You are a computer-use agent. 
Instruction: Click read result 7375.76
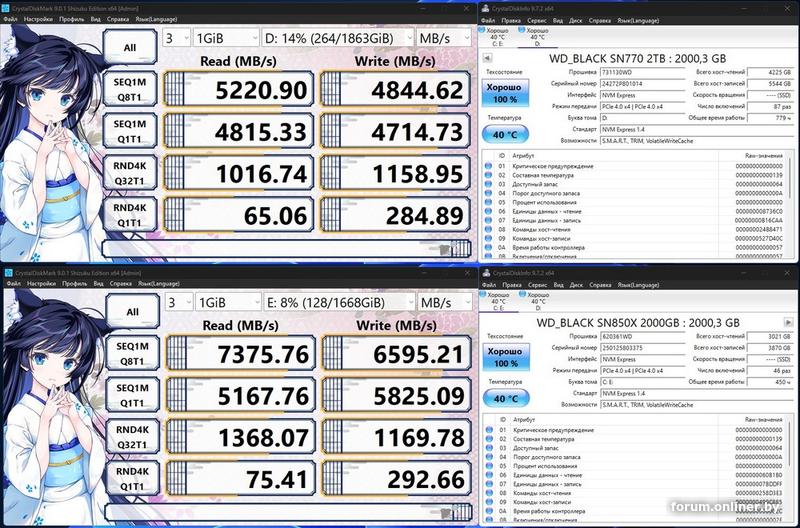pos(241,354)
